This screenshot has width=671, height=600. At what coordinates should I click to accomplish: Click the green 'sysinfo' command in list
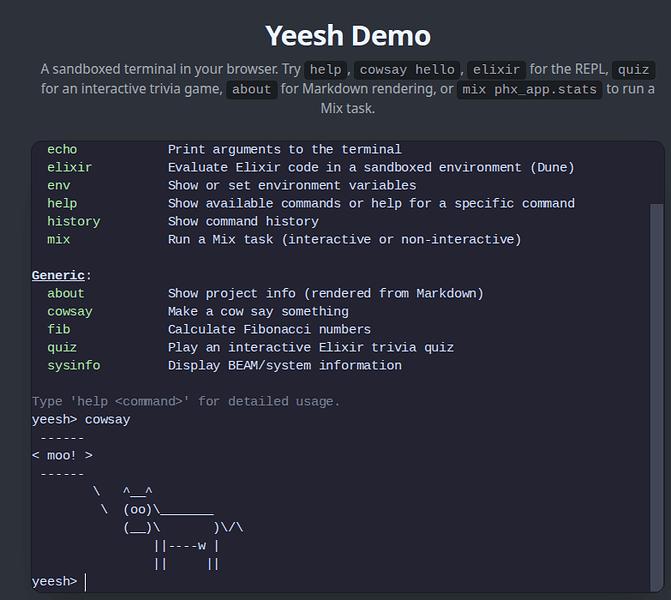point(74,365)
